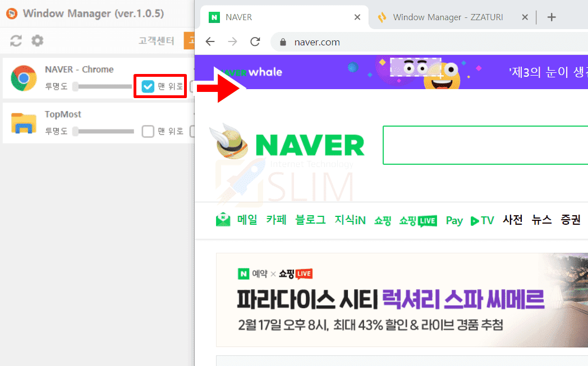The height and width of the screenshot is (366, 588).
Task: Click the orange button beside 고객센터
Action: pyautogui.click(x=189, y=40)
